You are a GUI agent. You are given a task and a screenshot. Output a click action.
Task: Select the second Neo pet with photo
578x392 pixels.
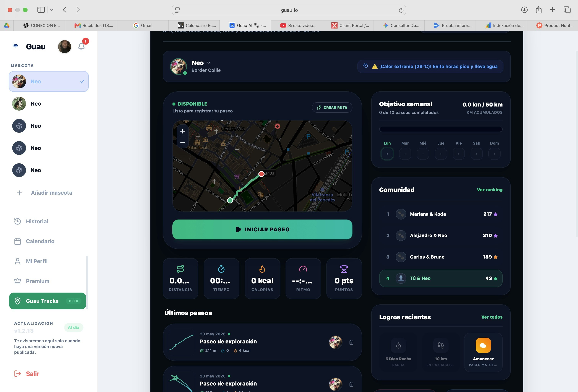coord(49,103)
